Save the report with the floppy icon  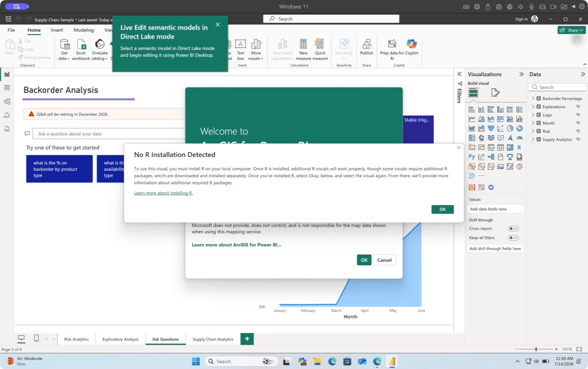click(8, 19)
